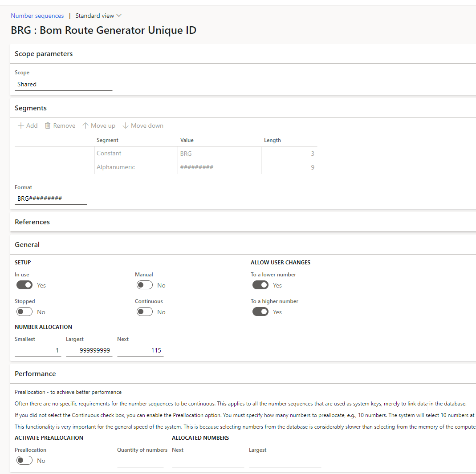
Task: Click the Move down arrow icon
Action: [126, 126]
